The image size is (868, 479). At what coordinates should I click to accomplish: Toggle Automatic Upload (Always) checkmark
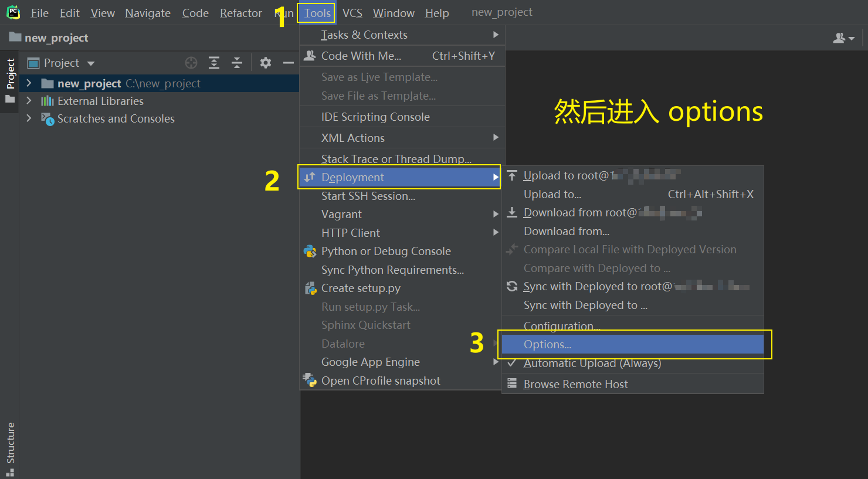(x=512, y=363)
